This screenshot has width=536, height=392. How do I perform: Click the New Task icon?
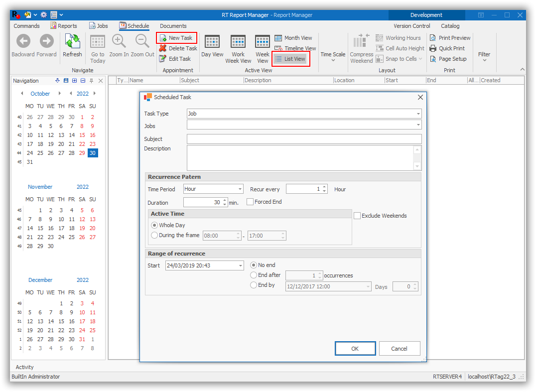tap(163, 38)
